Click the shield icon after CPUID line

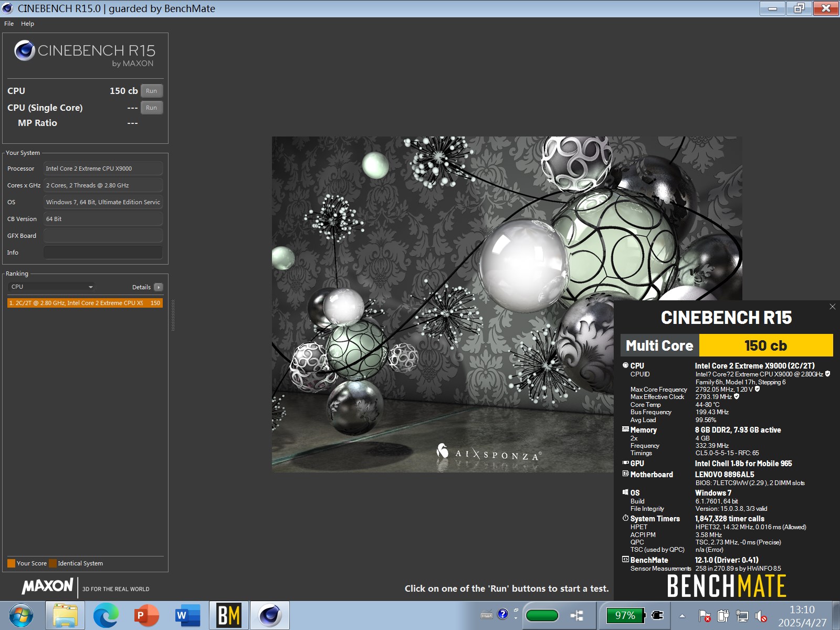click(827, 374)
